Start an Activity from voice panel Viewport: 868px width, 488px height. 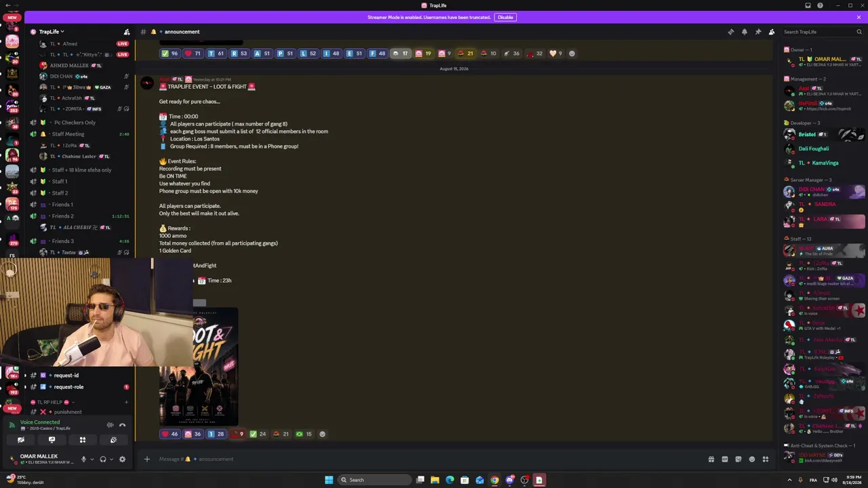pos(83,440)
